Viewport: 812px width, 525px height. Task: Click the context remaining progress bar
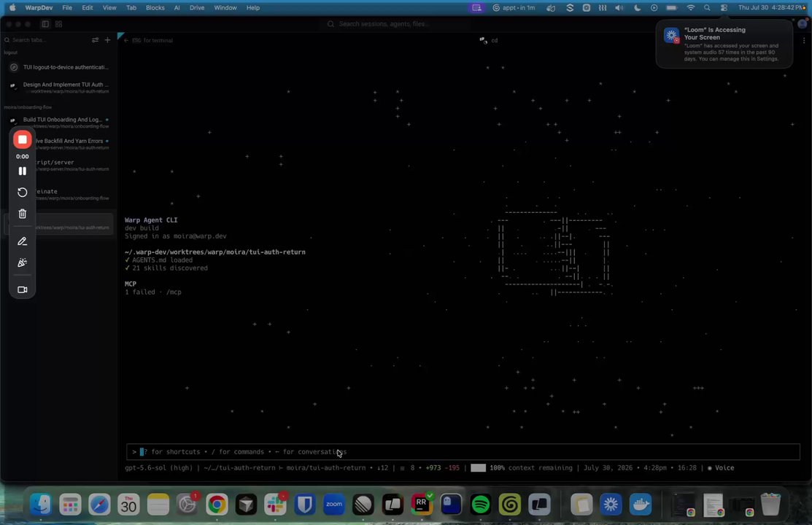pos(478,468)
